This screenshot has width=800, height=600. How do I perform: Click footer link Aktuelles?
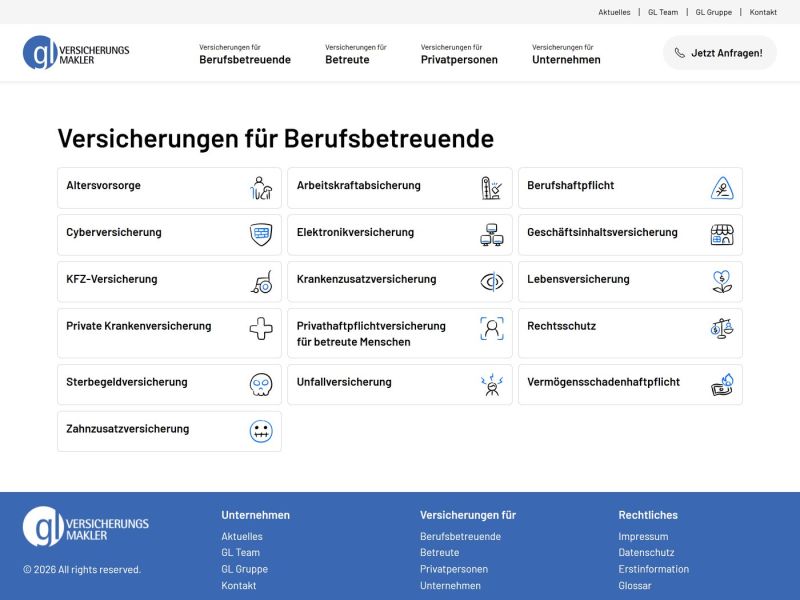pyautogui.click(x=242, y=537)
